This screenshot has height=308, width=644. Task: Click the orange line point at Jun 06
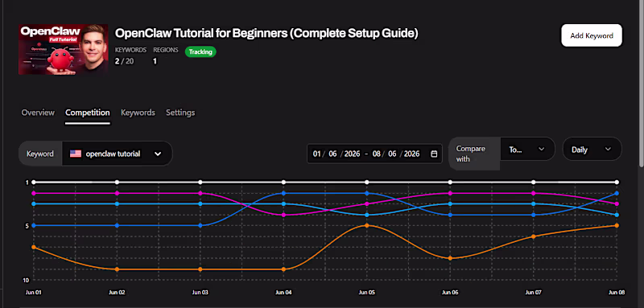[x=450, y=258]
